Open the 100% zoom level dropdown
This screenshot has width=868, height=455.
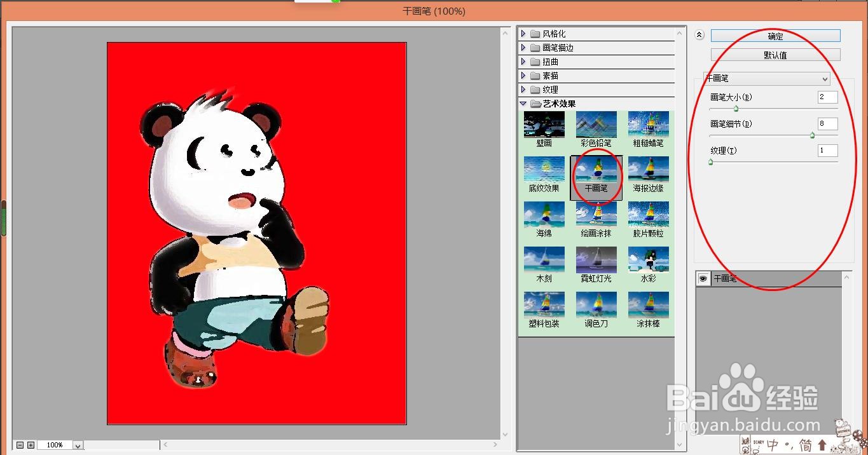tap(78, 445)
